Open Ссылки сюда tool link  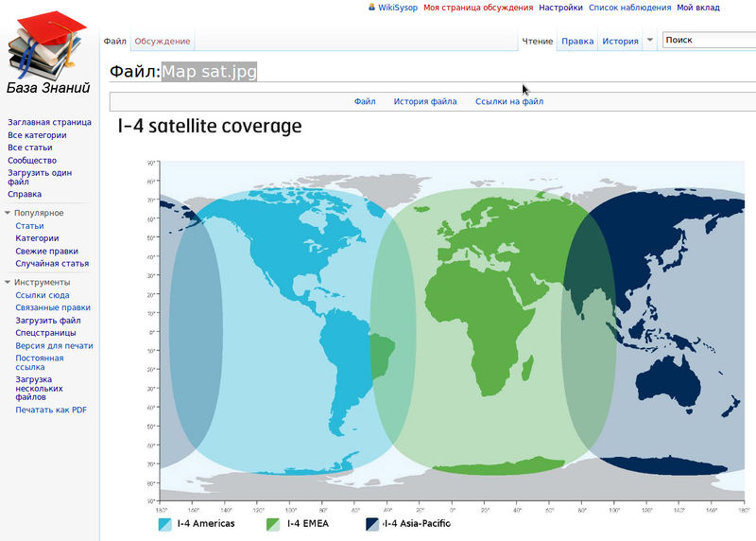[x=43, y=295]
